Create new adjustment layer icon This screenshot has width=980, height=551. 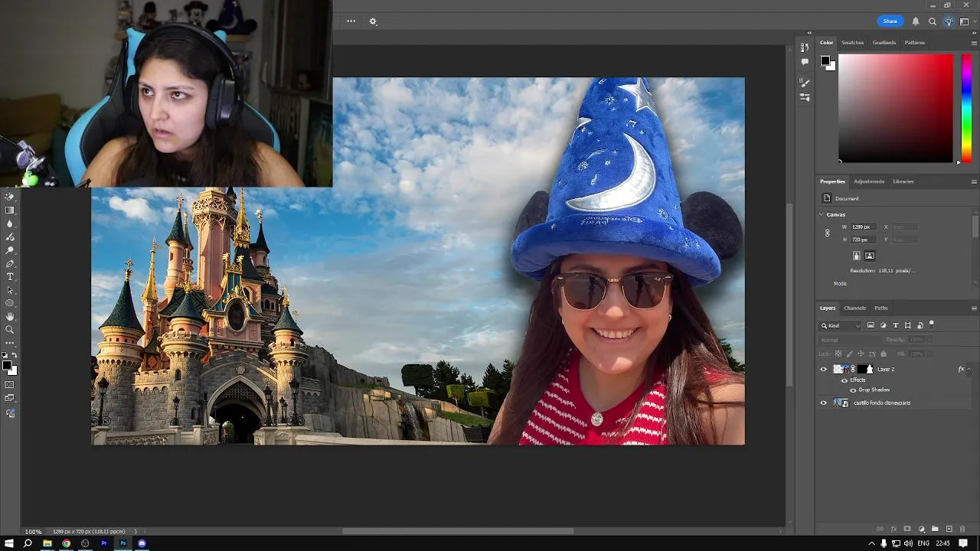[922, 529]
